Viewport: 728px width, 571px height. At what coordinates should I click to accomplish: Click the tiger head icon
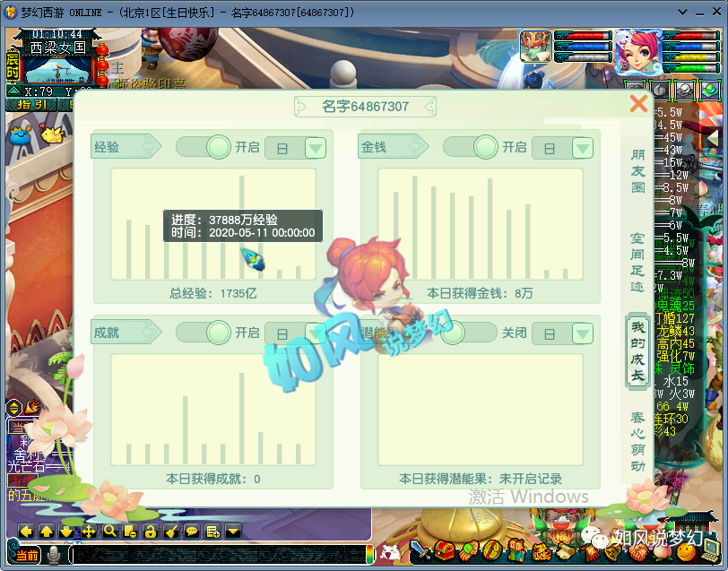coord(541,552)
